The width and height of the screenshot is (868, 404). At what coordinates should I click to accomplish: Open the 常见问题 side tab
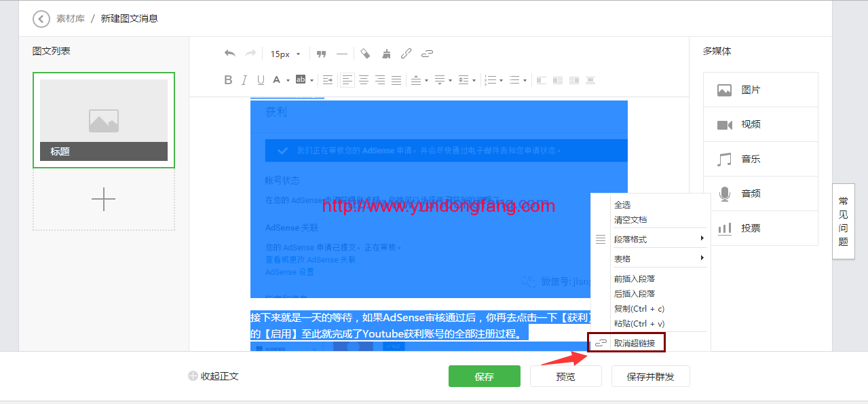[x=844, y=221]
